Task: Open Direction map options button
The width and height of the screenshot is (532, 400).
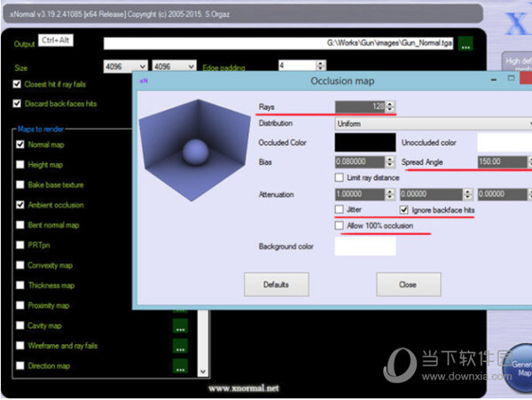Action: point(180,365)
